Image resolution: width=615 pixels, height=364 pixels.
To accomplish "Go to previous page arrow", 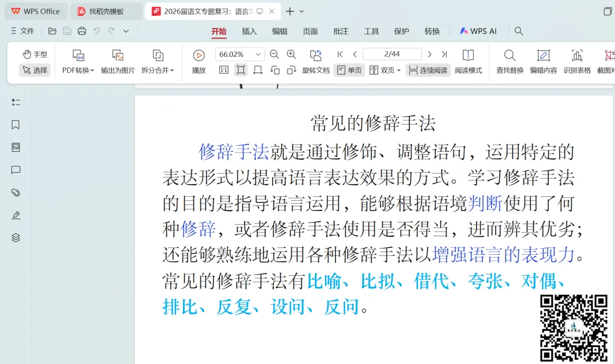I will [x=355, y=54].
